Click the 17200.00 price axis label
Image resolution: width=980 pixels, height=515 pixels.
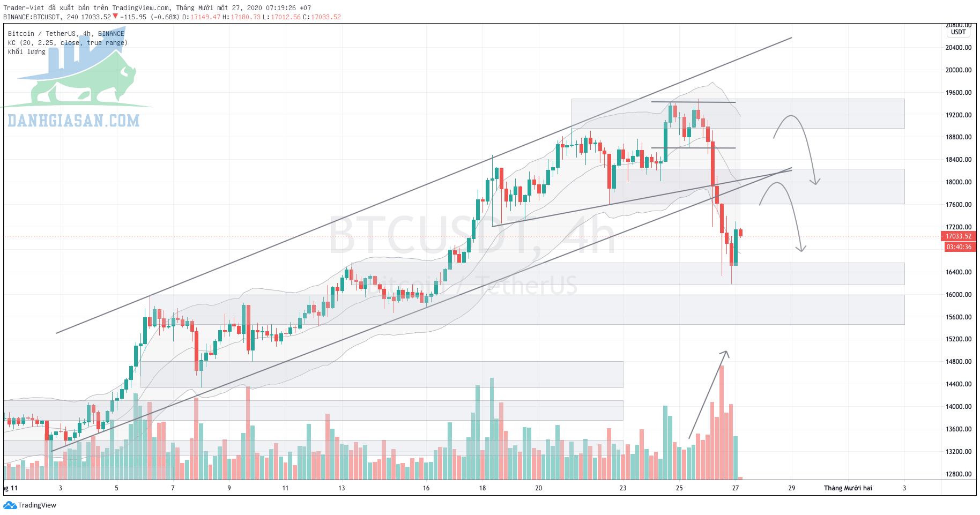click(x=958, y=227)
